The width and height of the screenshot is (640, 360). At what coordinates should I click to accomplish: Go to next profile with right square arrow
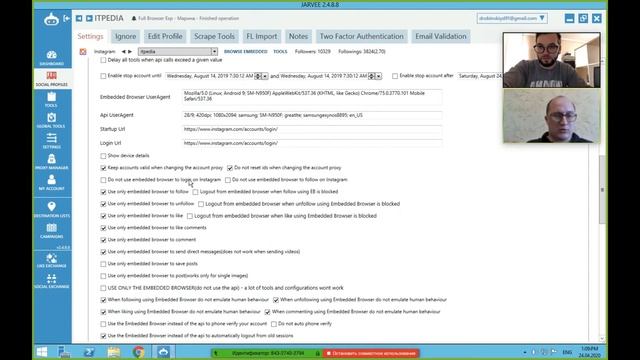pyautogui.click(x=89, y=18)
